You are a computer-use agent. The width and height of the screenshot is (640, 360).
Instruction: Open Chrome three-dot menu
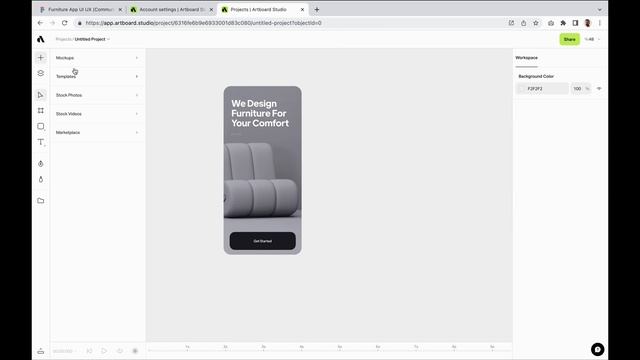click(600, 23)
